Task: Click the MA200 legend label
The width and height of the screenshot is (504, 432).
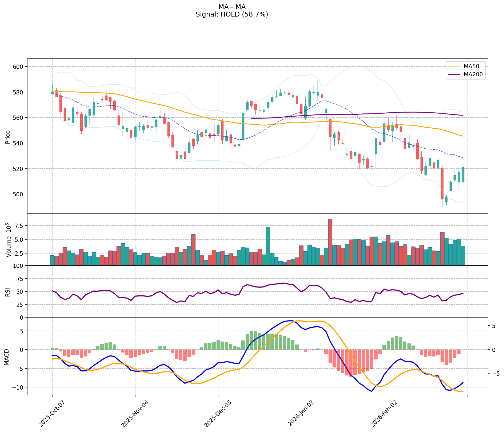Action: 473,74
